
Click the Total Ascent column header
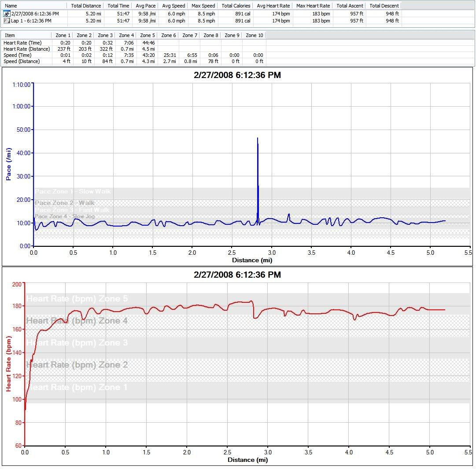click(350, 6)
